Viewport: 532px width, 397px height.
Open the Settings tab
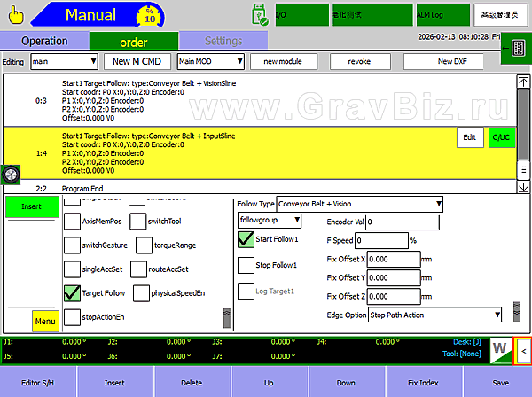click(223, 41)
